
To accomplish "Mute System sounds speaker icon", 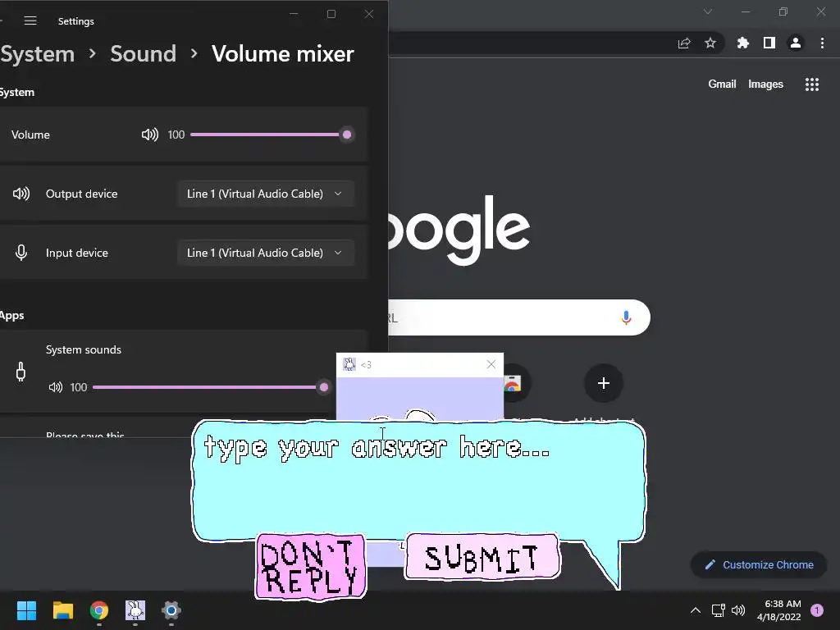I will coord(55,387).
